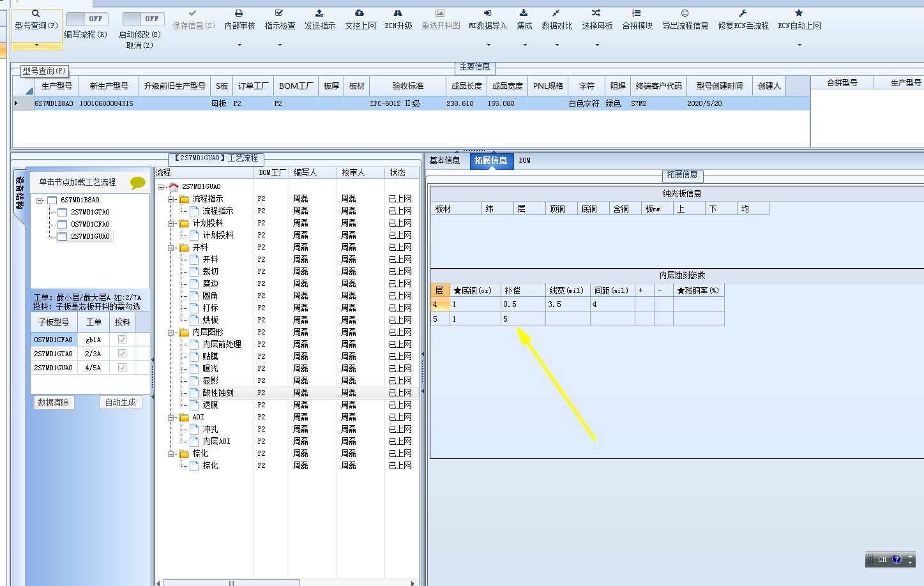
Task: Switch to the 基本信息 tab
Action: point(444,160)
